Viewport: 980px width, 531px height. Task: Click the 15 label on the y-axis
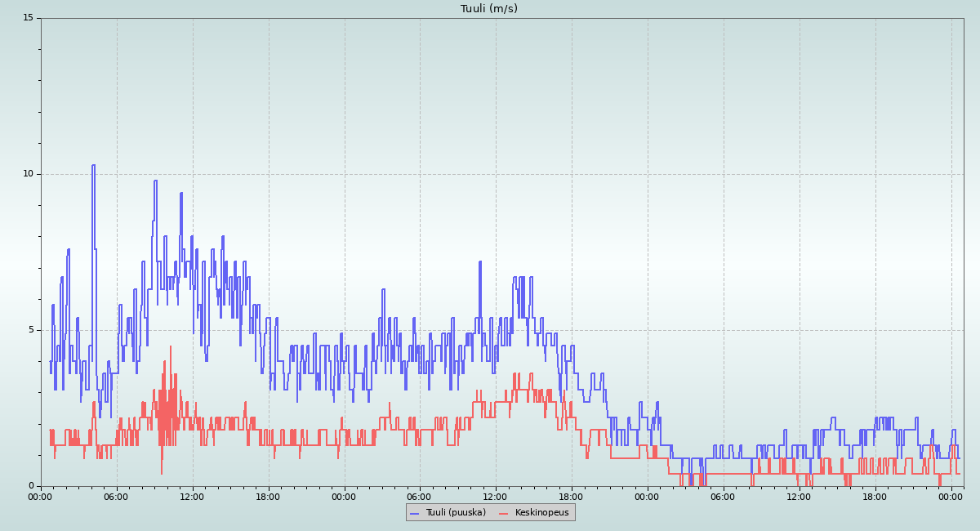pyautogui.click(x=28, y=18)
